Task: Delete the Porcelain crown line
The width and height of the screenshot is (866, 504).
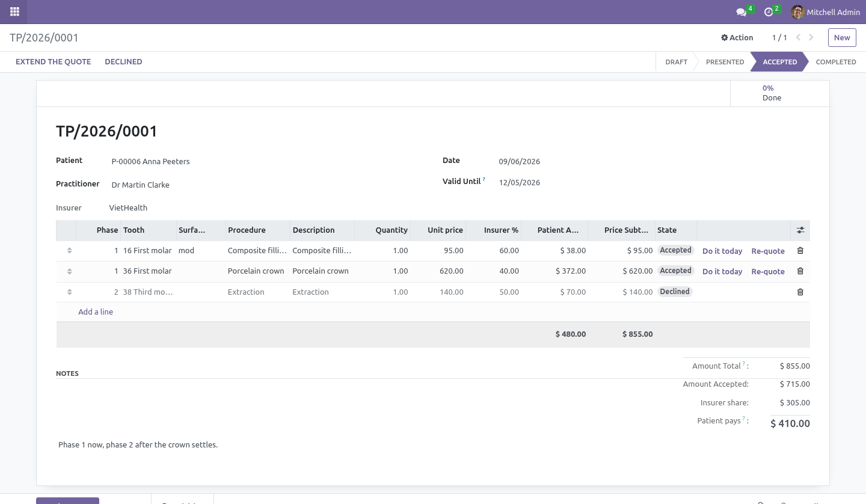Action: tap(800, 271)
